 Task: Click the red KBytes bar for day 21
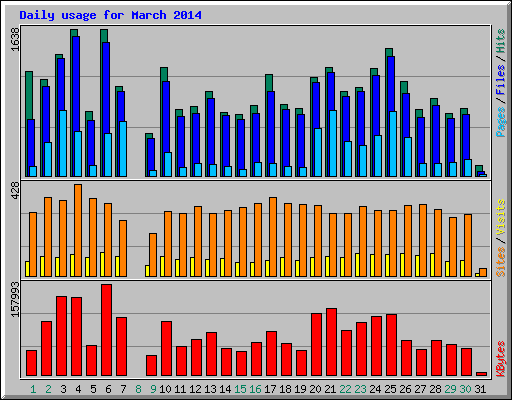(332, 342)
